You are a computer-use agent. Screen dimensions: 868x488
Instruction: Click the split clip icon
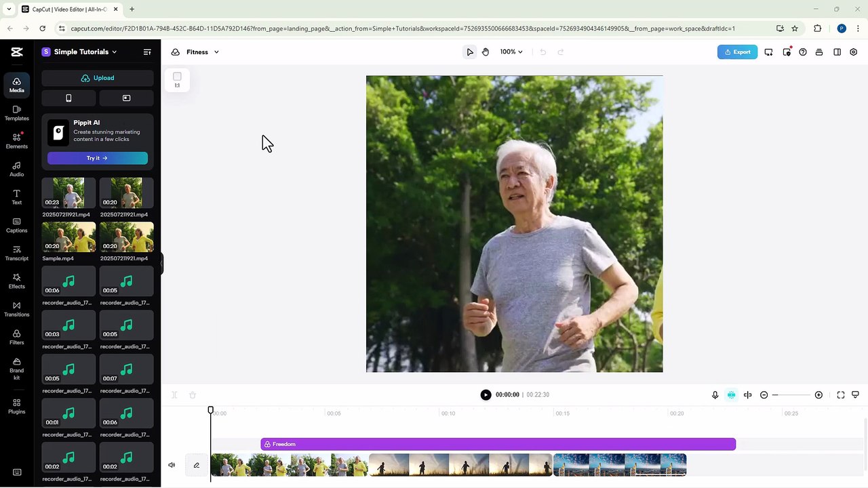click(x=174, y=394)
